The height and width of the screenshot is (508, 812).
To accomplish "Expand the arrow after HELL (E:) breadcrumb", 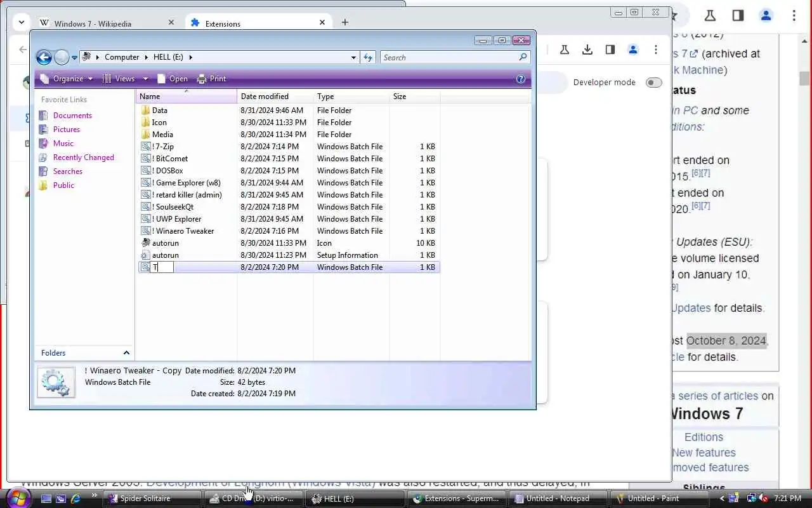I will pos(190,57).
